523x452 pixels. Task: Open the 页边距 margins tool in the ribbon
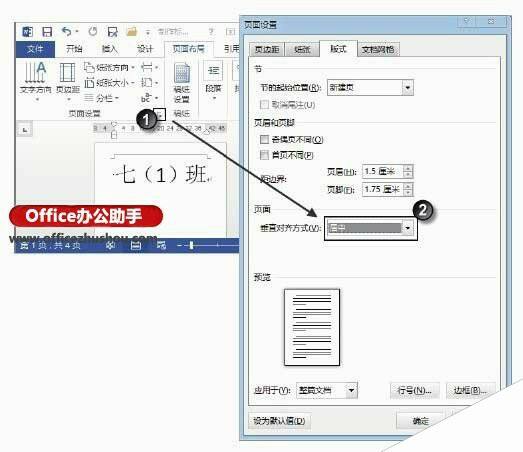[x=68, y=81]
